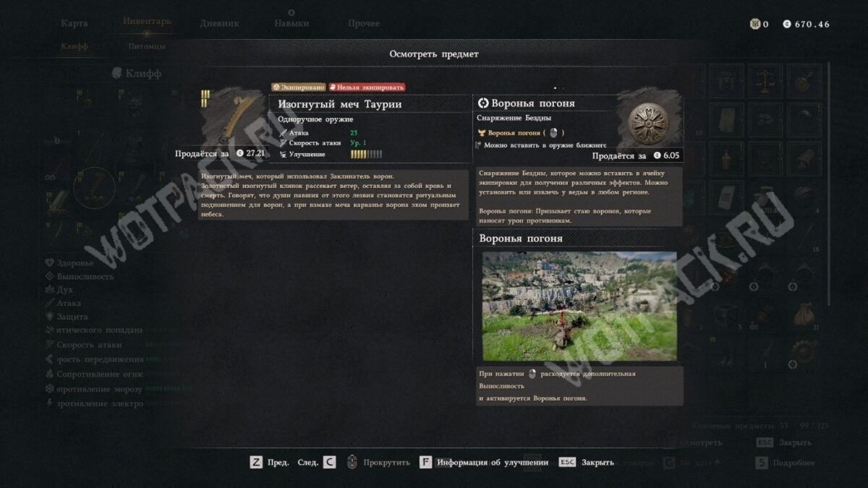This screenshot has width=868, height=488.
Task: Click the coin icon beside price 6.05
Action: [x=657, y=155]
